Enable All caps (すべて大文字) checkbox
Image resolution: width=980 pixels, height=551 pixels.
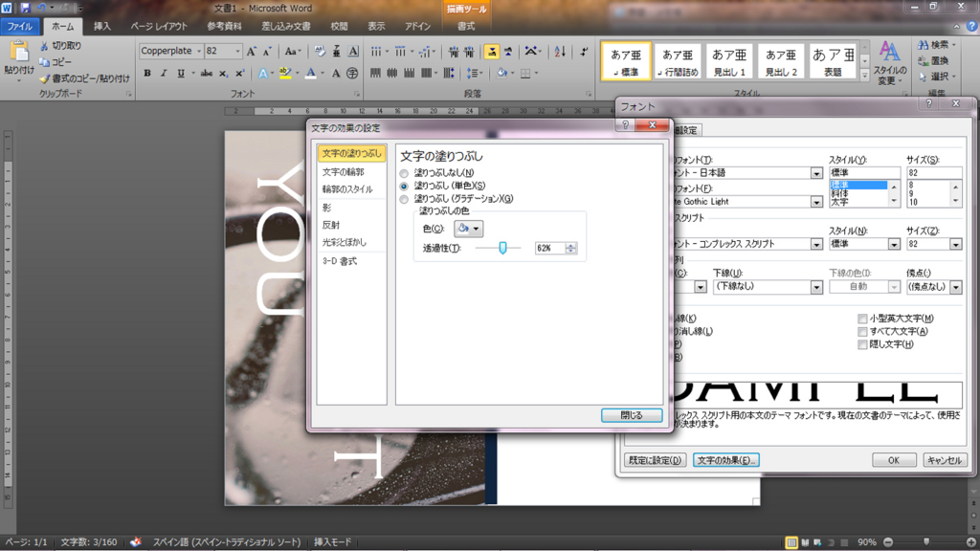[862, 332]
